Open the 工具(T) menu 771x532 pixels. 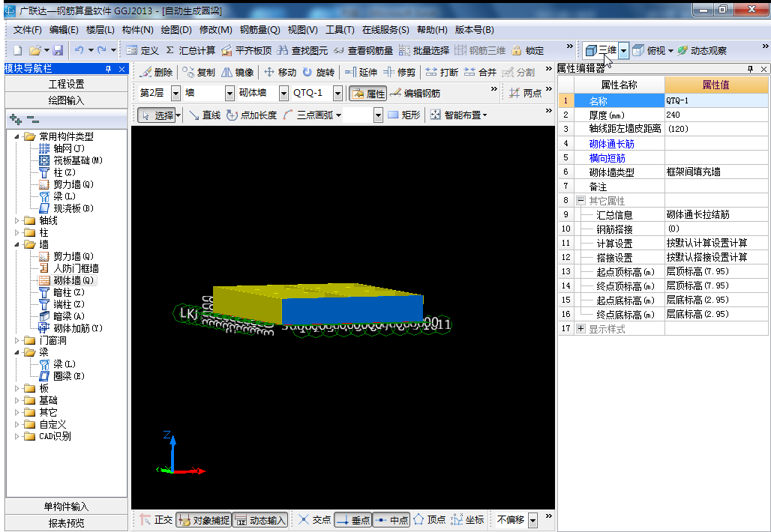tap(340, 30)
